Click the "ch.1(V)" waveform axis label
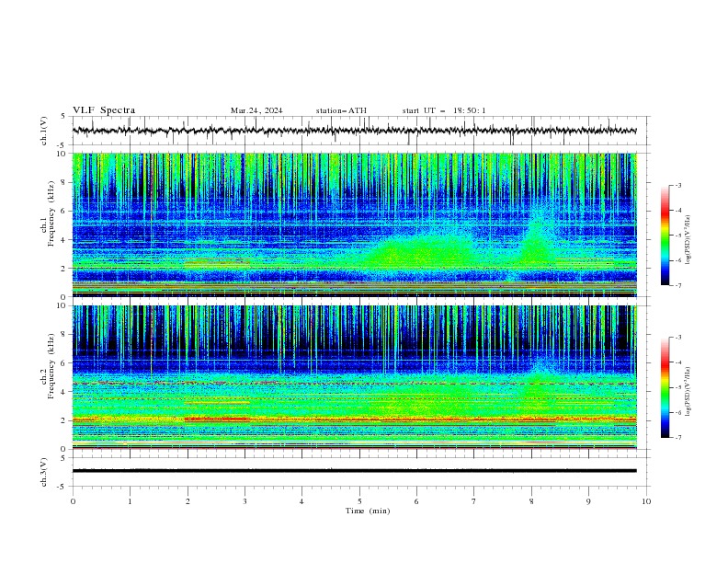The image size is (728, 563). coord(44,131)
